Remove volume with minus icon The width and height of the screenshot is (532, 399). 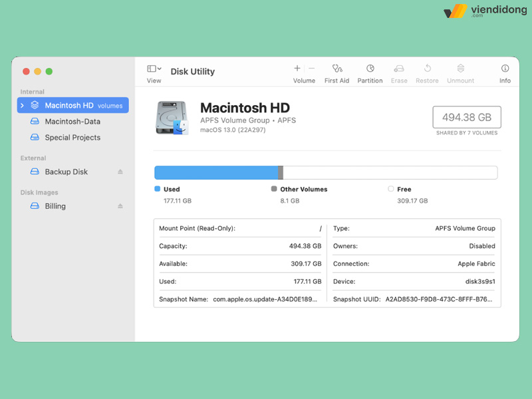point(311,68)
